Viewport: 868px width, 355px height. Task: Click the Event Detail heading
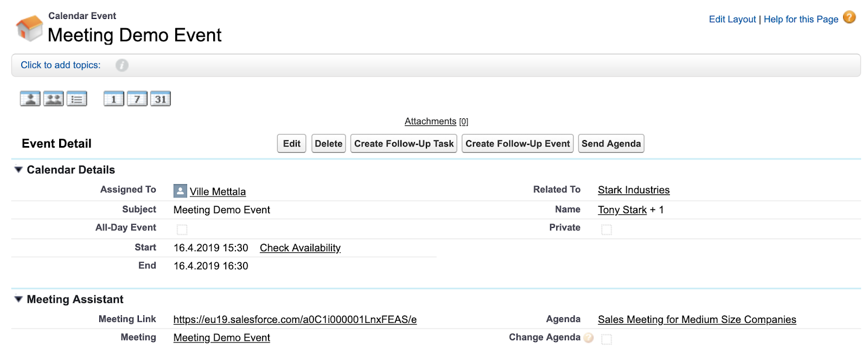pos(56,143)
